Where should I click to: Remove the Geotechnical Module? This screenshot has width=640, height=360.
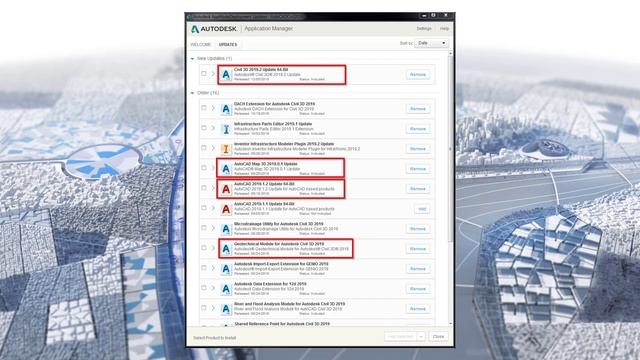[x=418, y=249]
